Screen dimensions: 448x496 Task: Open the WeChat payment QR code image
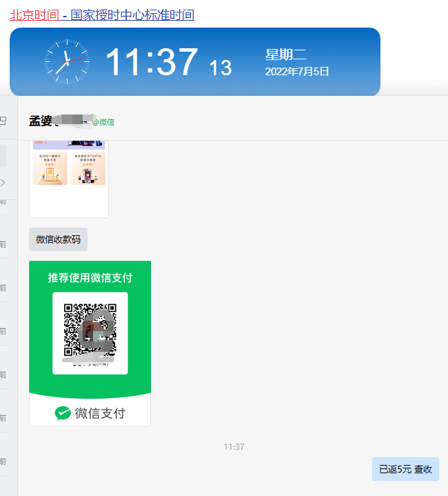90,330
